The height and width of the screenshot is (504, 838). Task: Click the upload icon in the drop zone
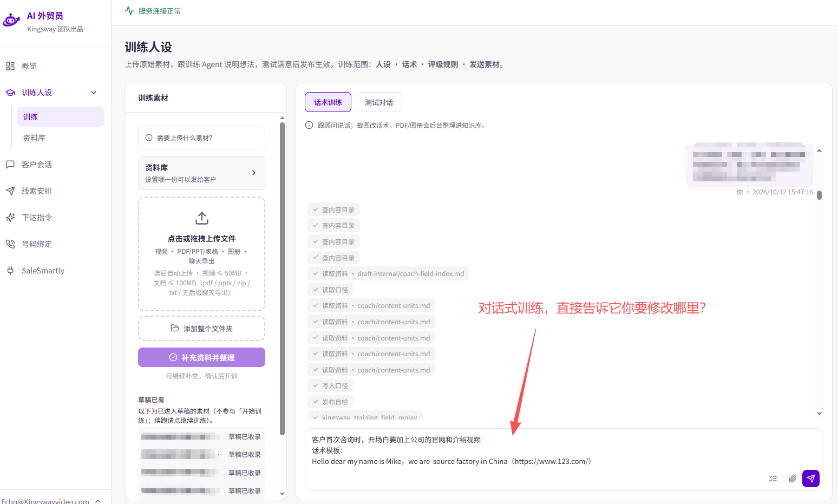click(x=202, y=218)
